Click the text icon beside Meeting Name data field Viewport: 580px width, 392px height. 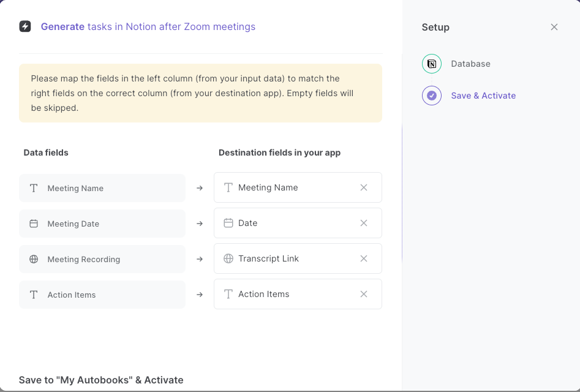tap(34, 188)
